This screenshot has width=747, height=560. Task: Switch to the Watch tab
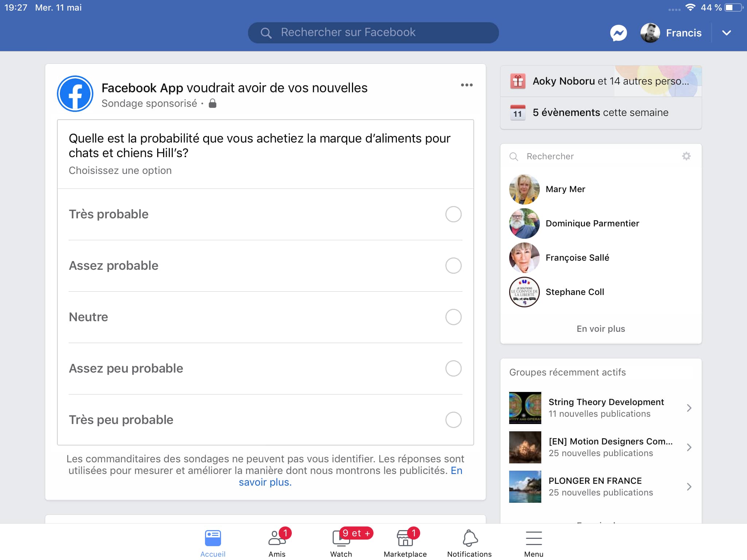pos(341,543)
